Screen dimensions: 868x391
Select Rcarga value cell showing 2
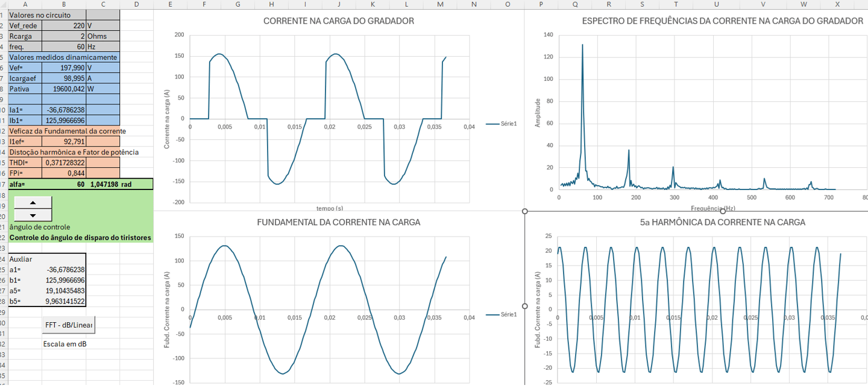pyautogui.click(x=64, y=36)
